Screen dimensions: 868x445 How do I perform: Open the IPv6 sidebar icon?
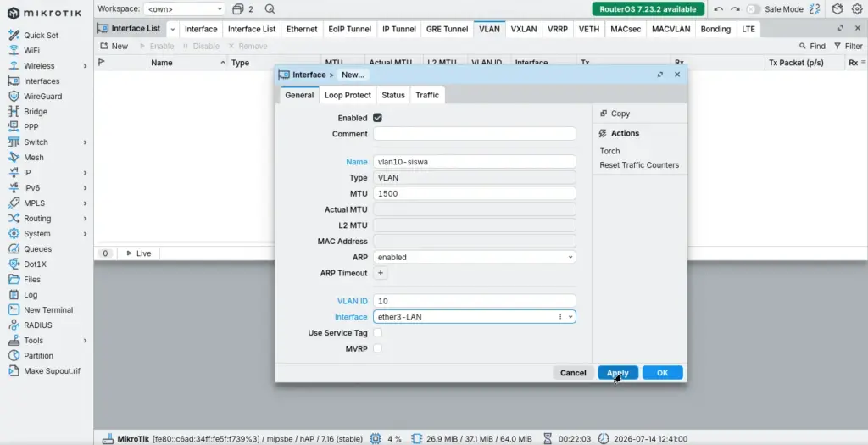click(x=14, y=187)
